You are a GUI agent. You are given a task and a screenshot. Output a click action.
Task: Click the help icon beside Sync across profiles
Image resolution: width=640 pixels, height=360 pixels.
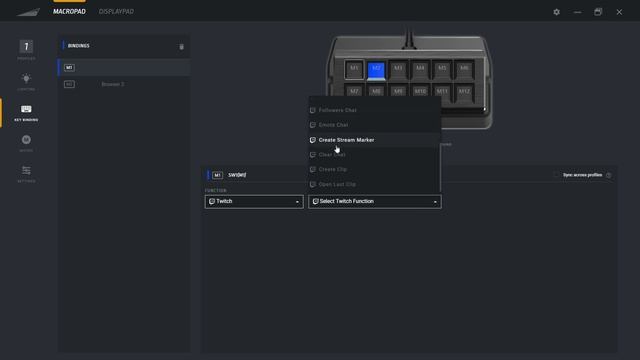(609, 175)
